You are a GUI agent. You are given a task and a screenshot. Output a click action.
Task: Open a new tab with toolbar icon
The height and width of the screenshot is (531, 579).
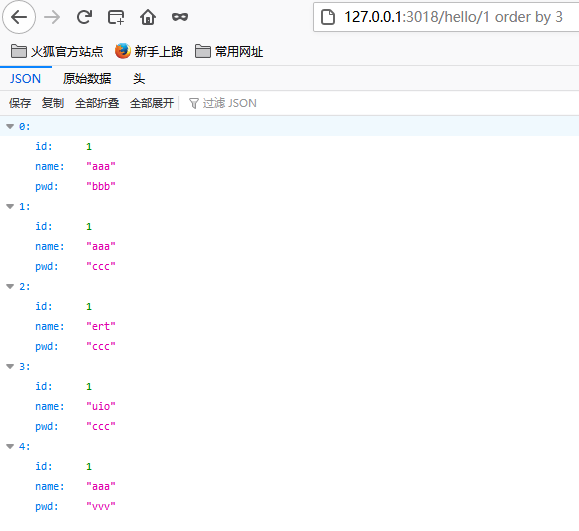116,17
